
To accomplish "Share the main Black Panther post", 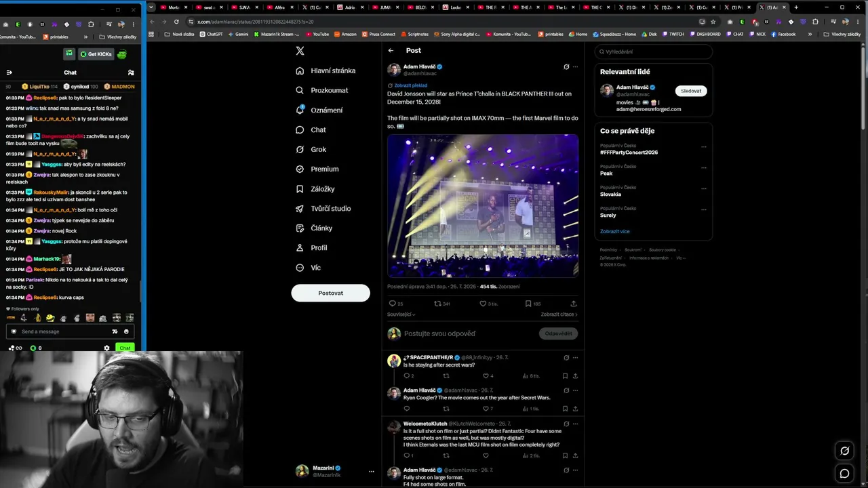I will (574, 304).
